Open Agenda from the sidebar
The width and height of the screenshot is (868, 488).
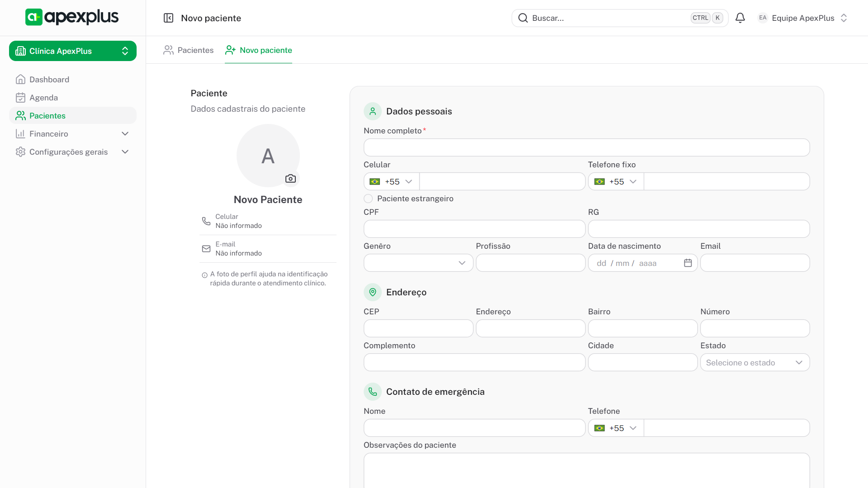43,98
